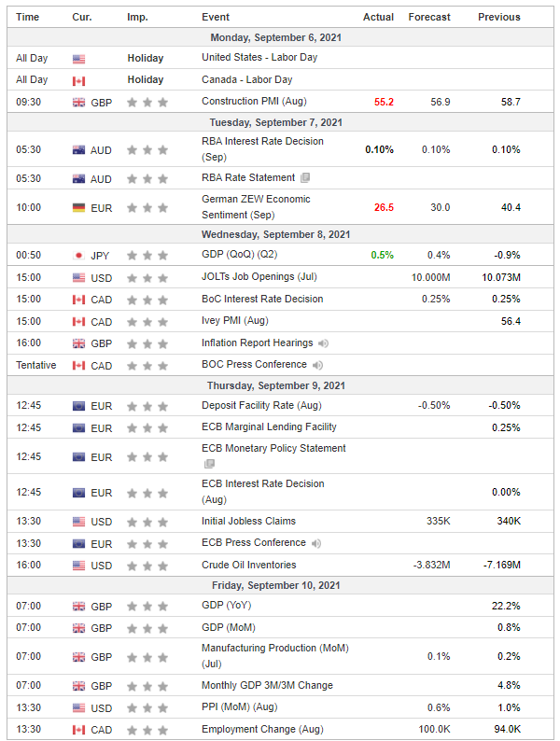Click the Australian flag for RBA Interest Rate Decision
The width and height of the screenshot is (560, 741).
(79, 150)
